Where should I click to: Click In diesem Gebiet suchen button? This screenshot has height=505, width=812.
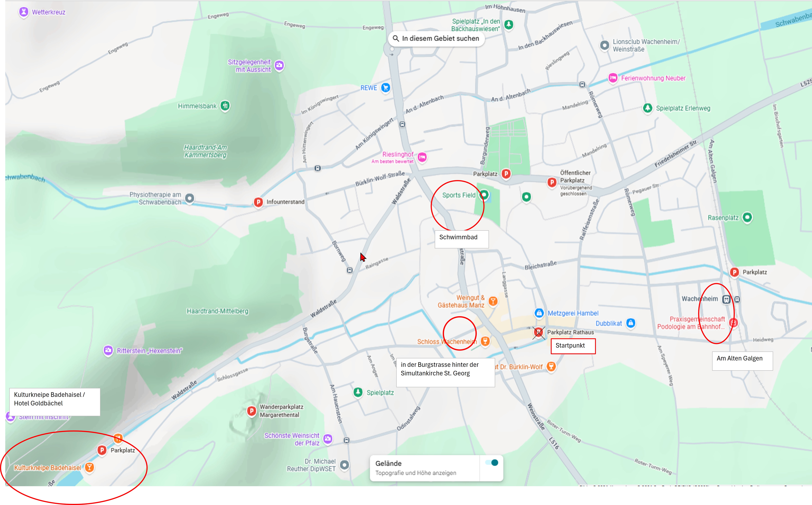(436, 39)
